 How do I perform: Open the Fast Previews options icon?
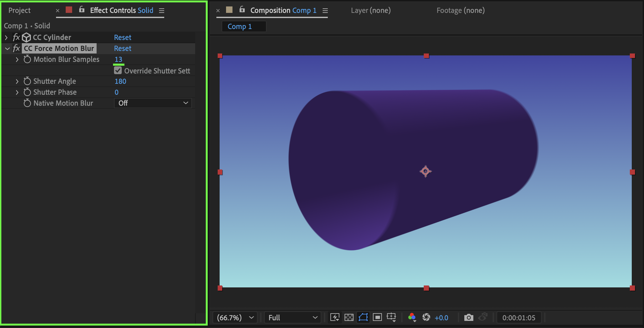click(335, 317)
